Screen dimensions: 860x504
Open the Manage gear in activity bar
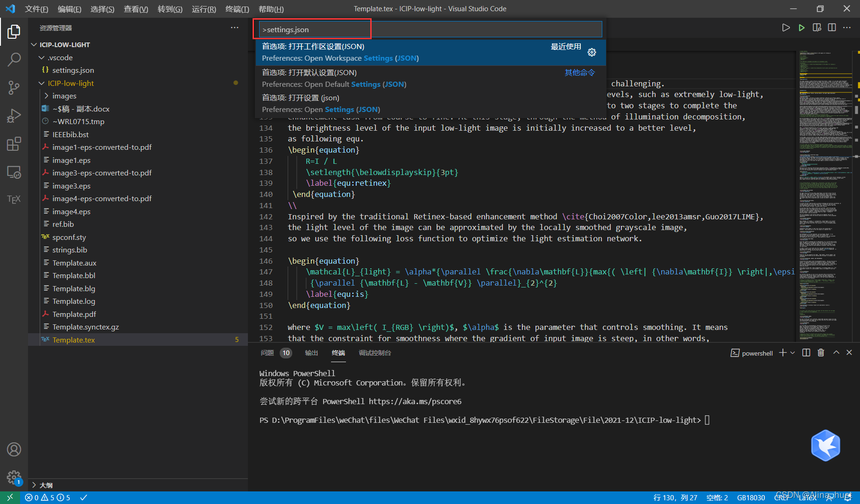pos(14,477)
